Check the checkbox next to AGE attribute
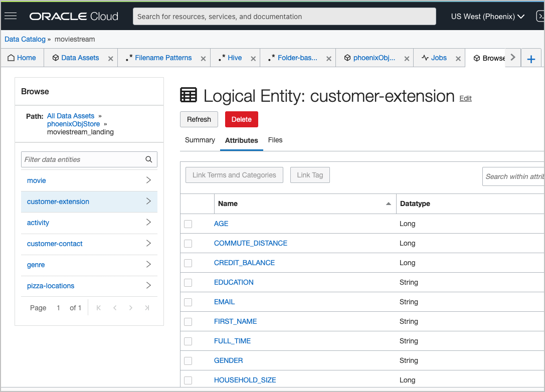The height and width of the screenshot is (392, 545). (188, 224)
